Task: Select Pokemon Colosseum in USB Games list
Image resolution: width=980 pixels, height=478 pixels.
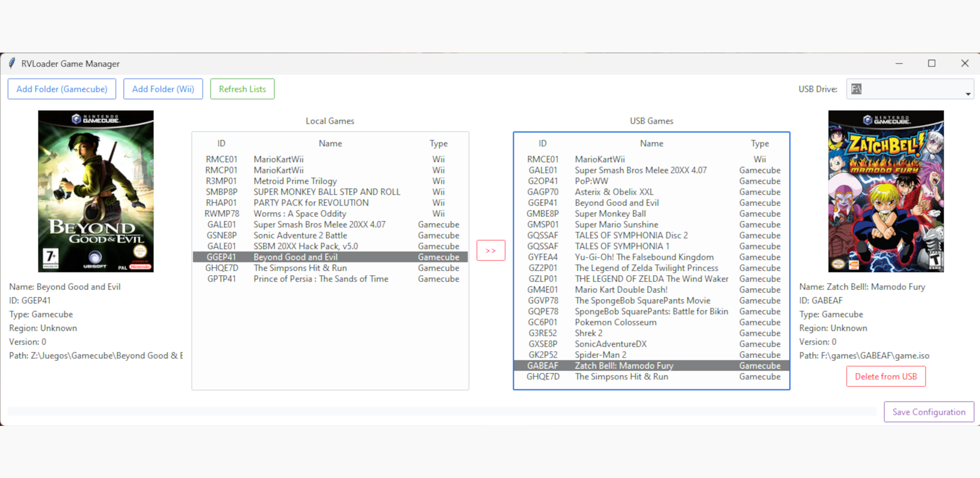Action: (x=616, y=322)
